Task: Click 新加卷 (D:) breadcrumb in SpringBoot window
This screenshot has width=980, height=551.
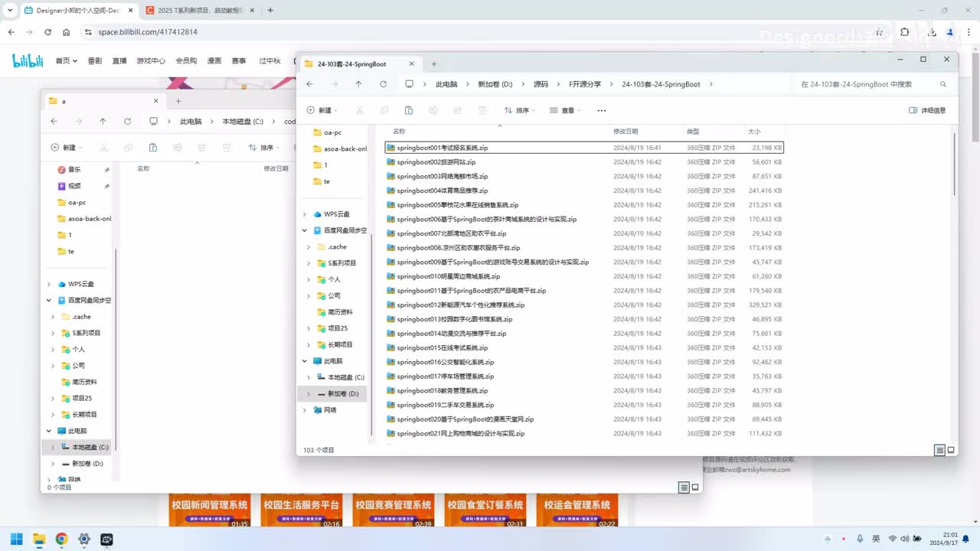Action: 495,84
